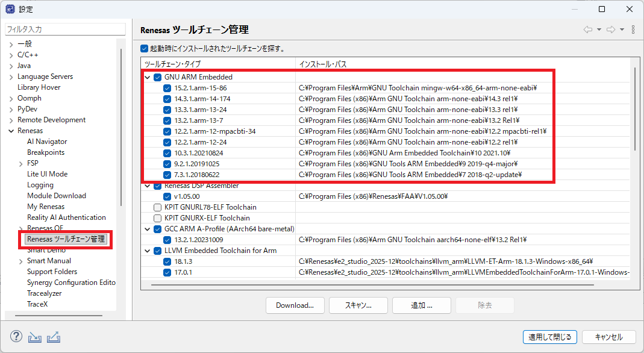644x353 pixels.
Task: Open the three-dot view menu icon
Action: pos(633,30)
